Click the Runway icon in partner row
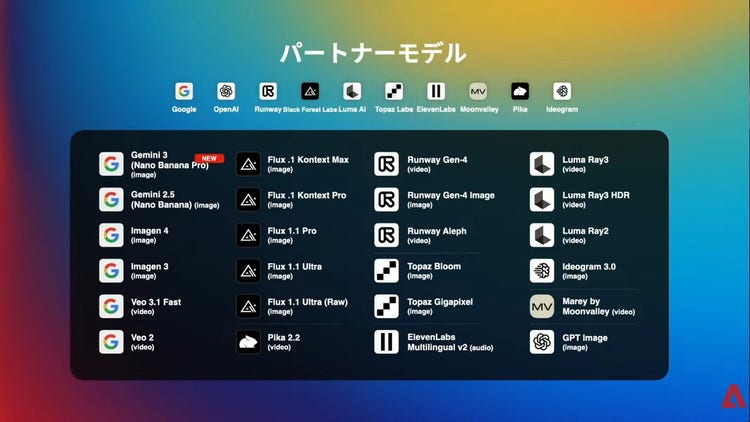This screenshot has width=750, height=422. coord(268,91)
